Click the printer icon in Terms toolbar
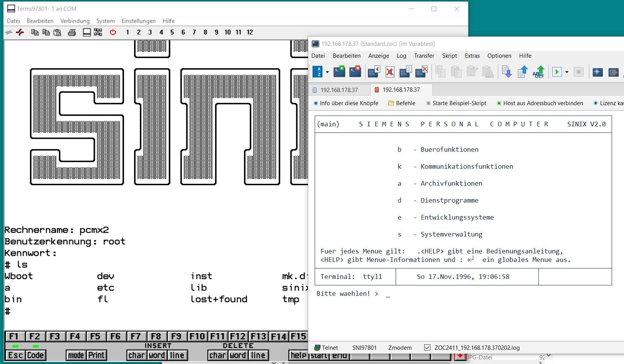The height and width of the screenshot is (364, 624). 72,32
